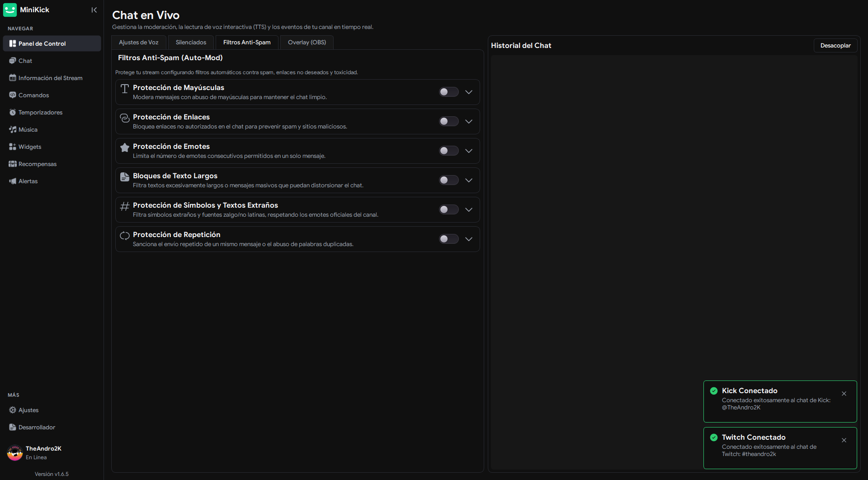Image resolution: width=868 pixels, height=480 pixels.
Task: Click the TheAndro2K username
Action: 43,448
